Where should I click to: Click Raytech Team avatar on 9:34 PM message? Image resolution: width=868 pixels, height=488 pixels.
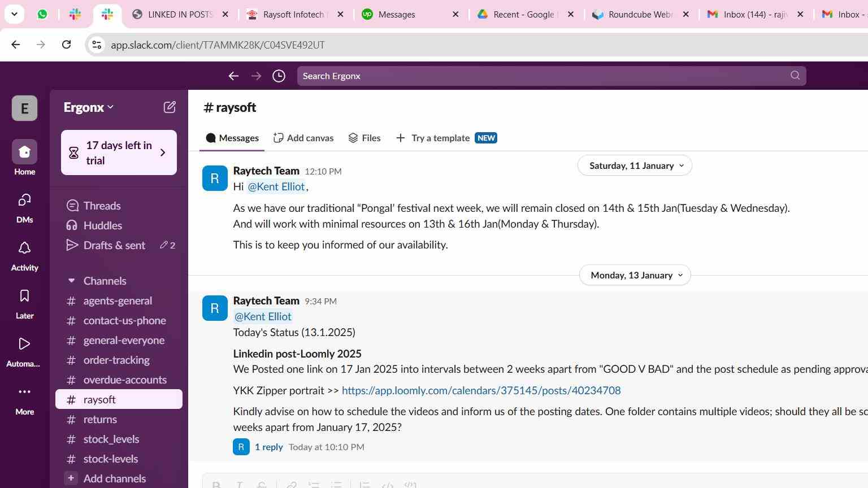coord(215,308)
